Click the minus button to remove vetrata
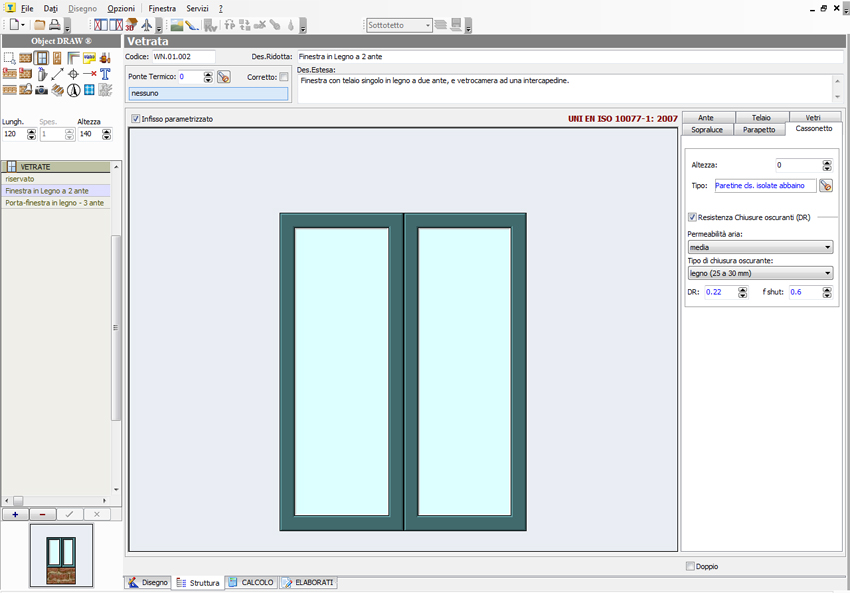Screen dimensions: 850x593 (42, 514)
